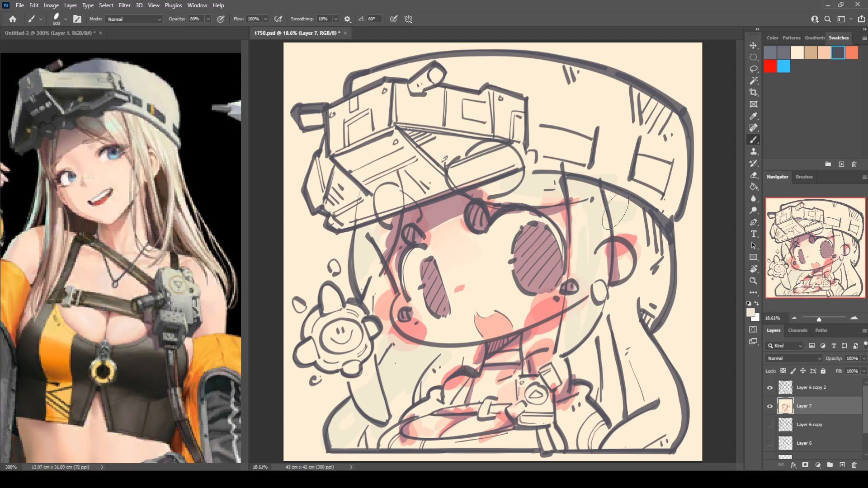
Task: Open the Smoothing 10% dropdown arrow
Action: (335, 19)
